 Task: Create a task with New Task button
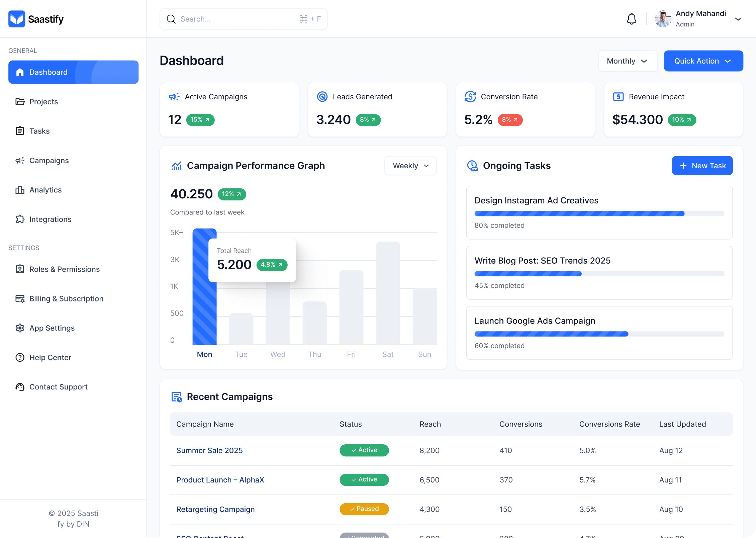[x=702, y=166]
